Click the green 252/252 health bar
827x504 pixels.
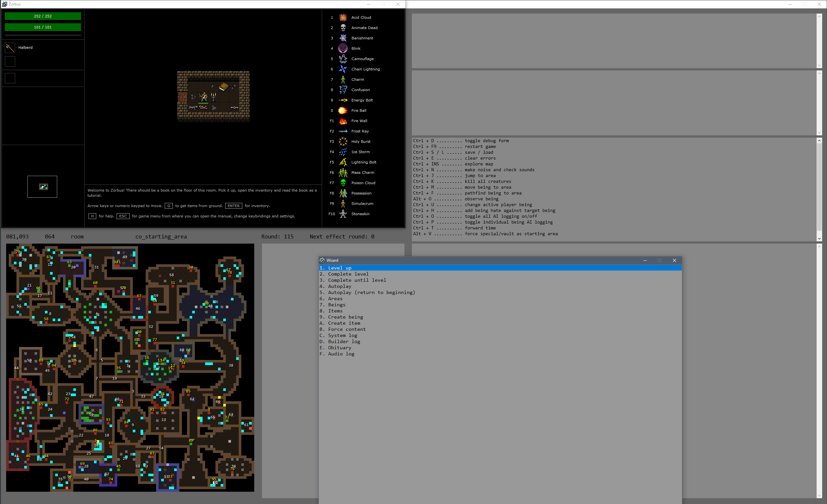43,16
